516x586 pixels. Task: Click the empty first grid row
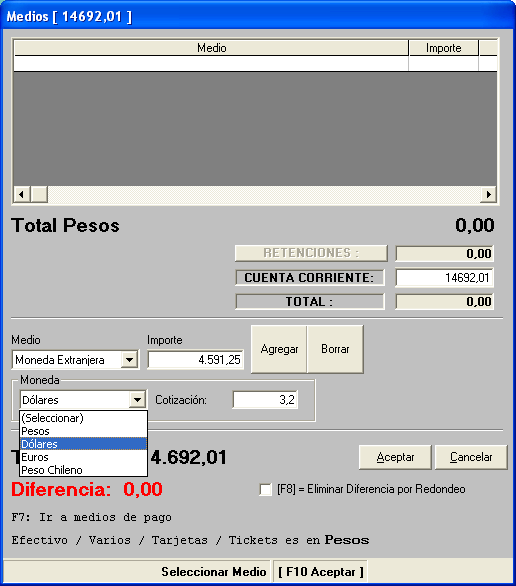point(255,64)
